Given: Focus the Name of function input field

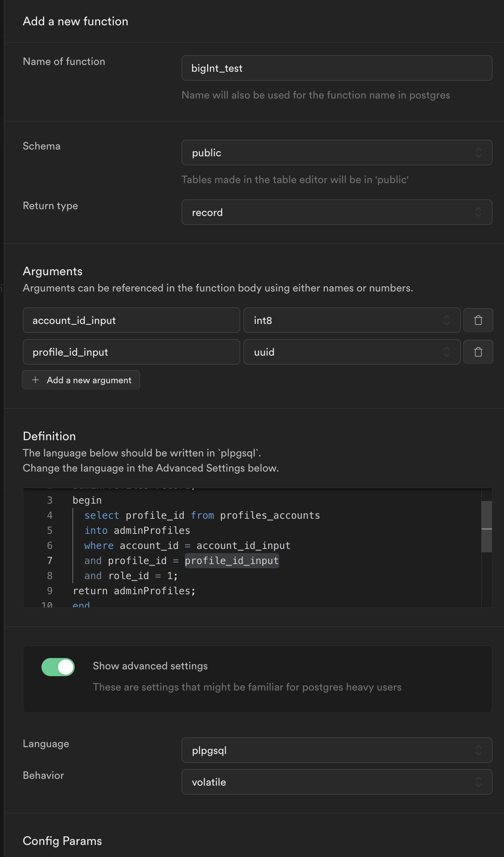Looking at the screenshot, I should click(x=337, y=68).
